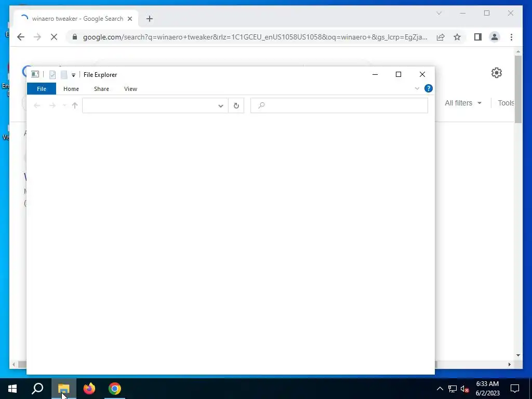Share this page from Chrome
The width and height of the screenshot is (532, 399).
pos(441,37)
